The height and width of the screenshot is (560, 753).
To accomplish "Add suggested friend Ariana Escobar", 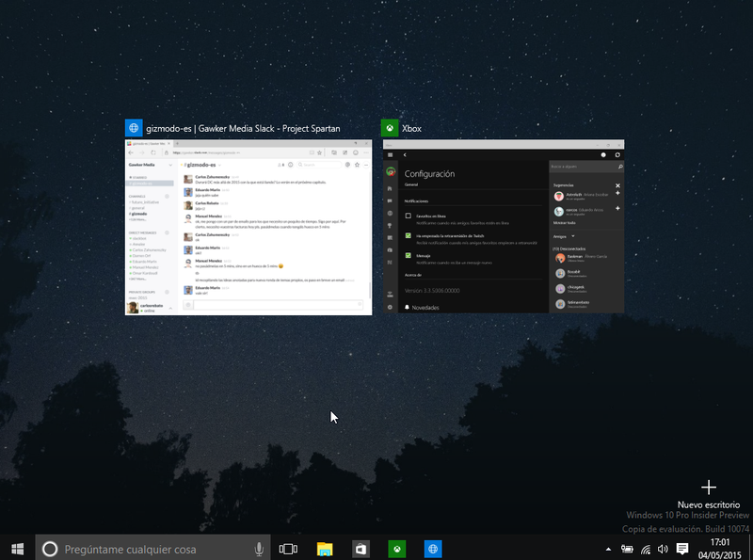I will coord(617,193).
